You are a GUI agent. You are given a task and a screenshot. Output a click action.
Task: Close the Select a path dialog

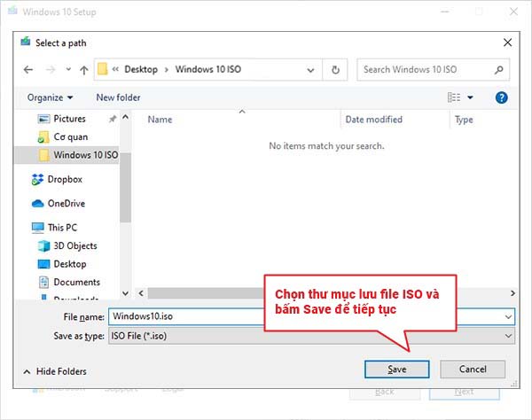[507, 43]
